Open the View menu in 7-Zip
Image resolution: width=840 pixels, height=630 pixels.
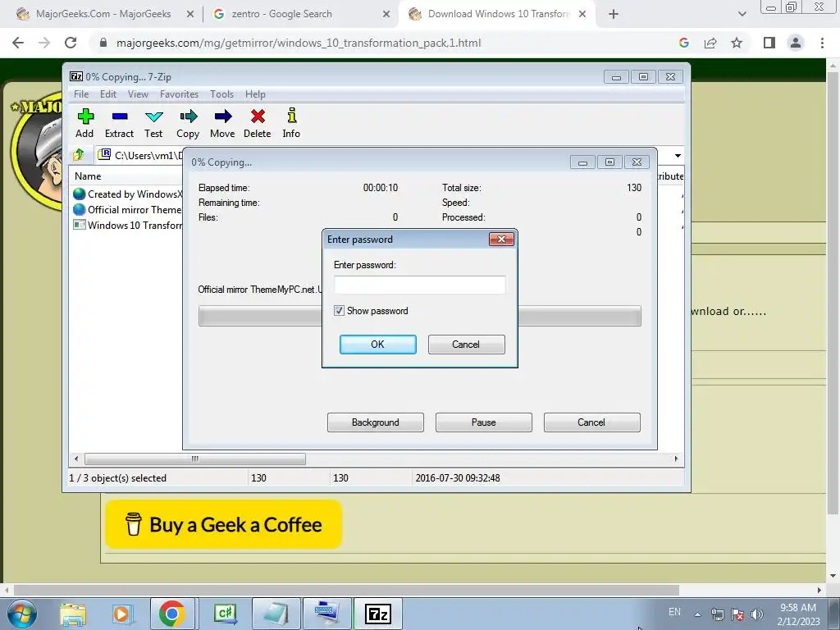pos(138,94)
